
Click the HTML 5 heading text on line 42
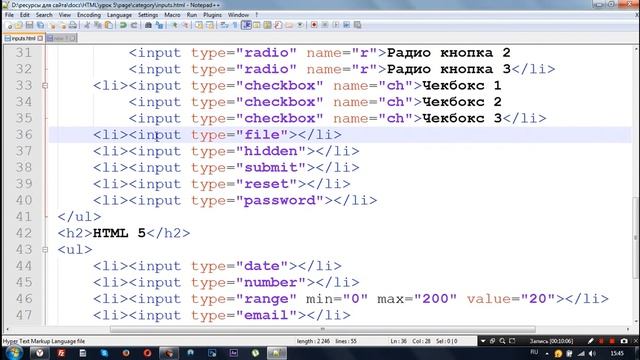point(119,233)
